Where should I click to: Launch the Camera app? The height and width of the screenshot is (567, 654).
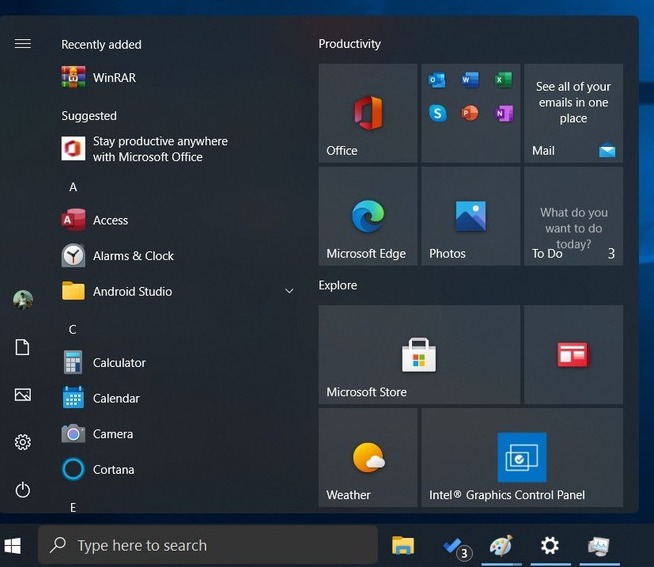(97, 433)
